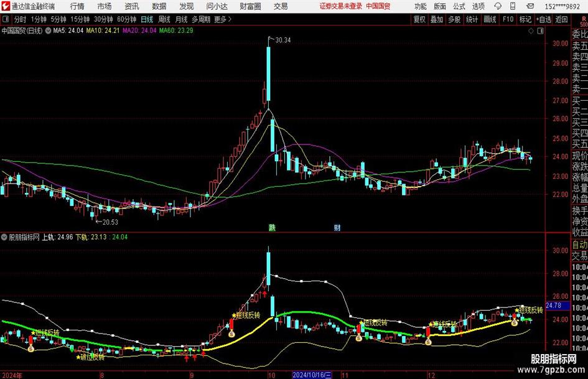The width and height of the screenshot is (588, 379).
Task: Open the 市场 menu
Action: (x=105, y=6)
